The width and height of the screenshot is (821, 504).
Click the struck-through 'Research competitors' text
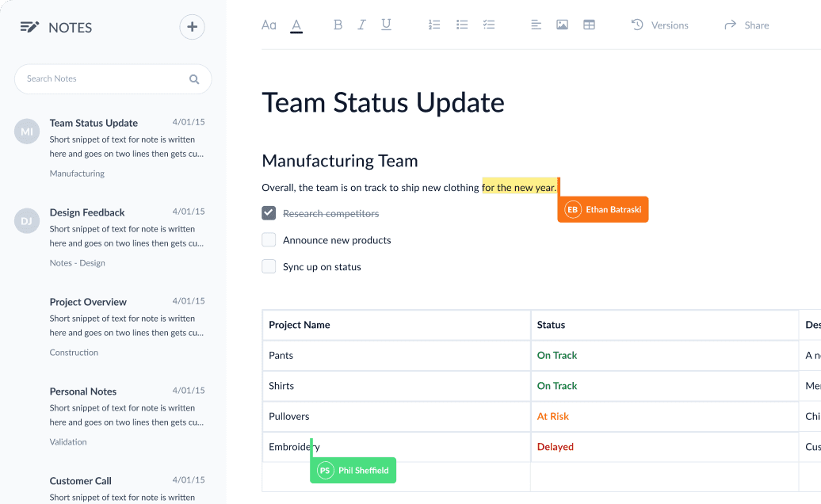tap(331, 213)
